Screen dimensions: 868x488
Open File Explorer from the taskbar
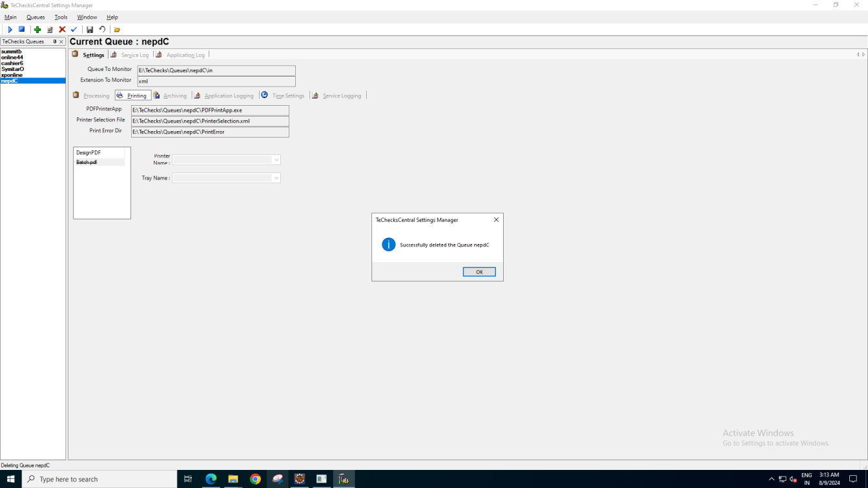pyautogui.click(x=233, y=479)
